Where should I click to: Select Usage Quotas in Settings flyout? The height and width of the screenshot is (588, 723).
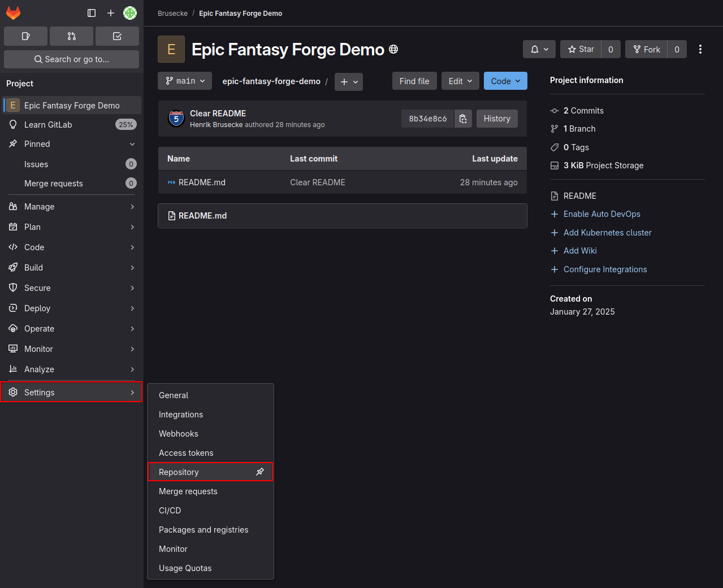click(210, 568)
